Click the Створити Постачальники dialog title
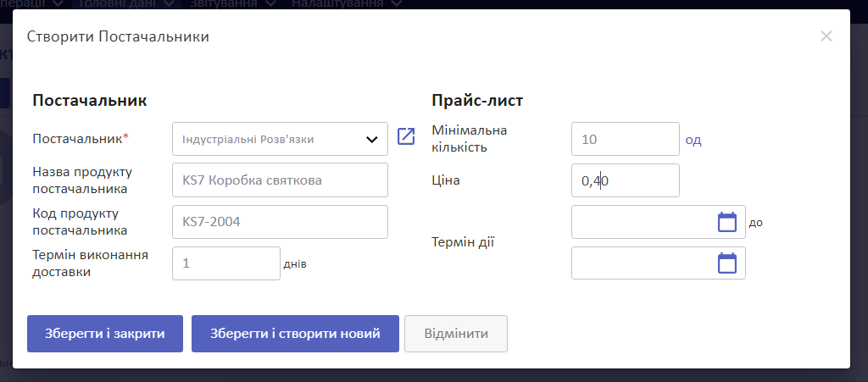The height and width of the screenshot is (382, 868). 118,37
